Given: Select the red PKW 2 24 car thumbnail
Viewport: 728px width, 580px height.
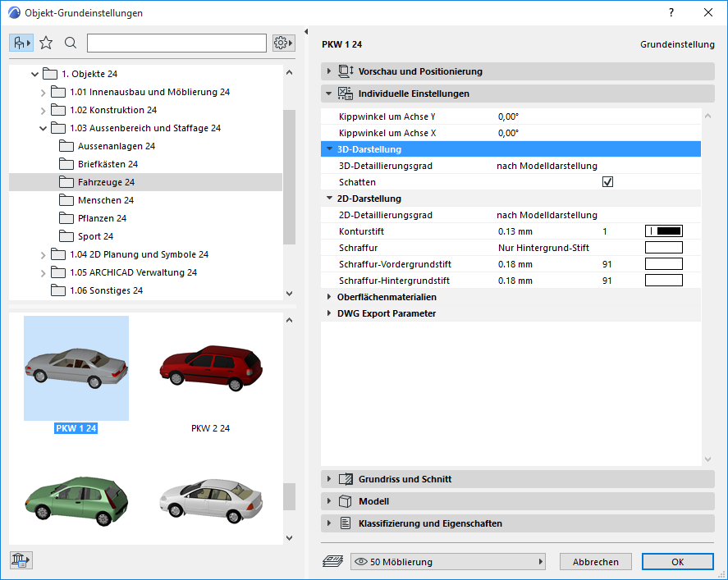Looking at the screenshot, I should click(x=210, y=367).
